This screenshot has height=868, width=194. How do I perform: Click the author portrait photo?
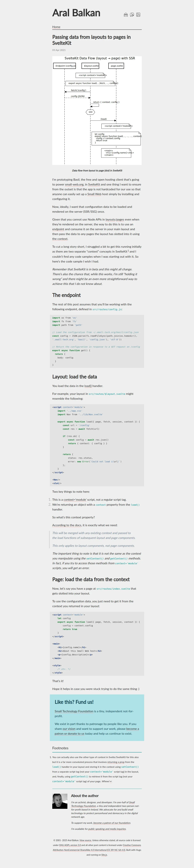(x=60, y=801)
